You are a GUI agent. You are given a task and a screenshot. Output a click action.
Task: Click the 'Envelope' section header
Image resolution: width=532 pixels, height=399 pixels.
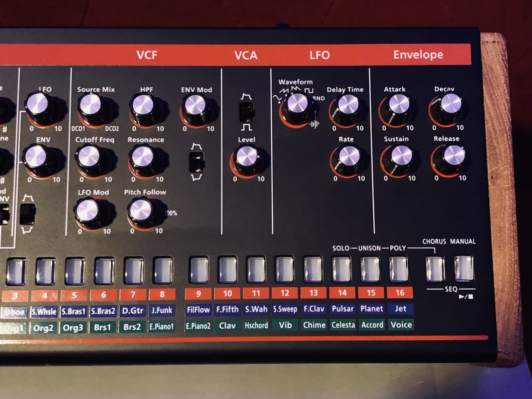[x=418, y=55]
